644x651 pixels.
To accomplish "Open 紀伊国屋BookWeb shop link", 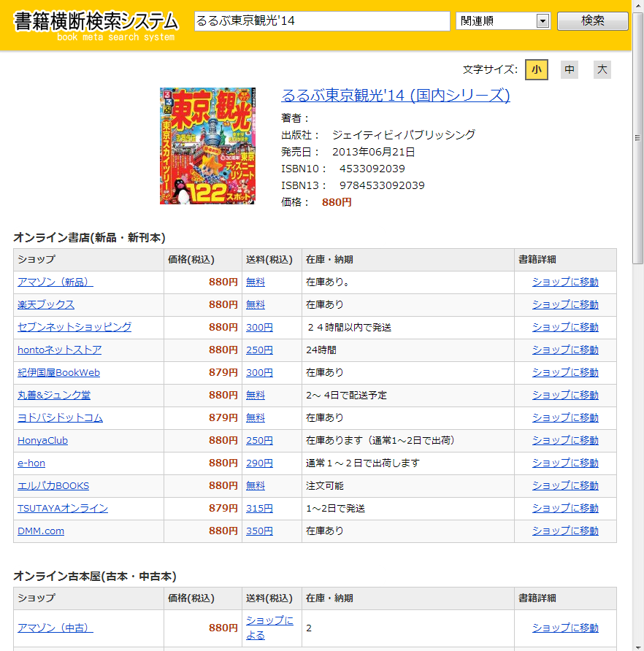I will coord(58,372).
